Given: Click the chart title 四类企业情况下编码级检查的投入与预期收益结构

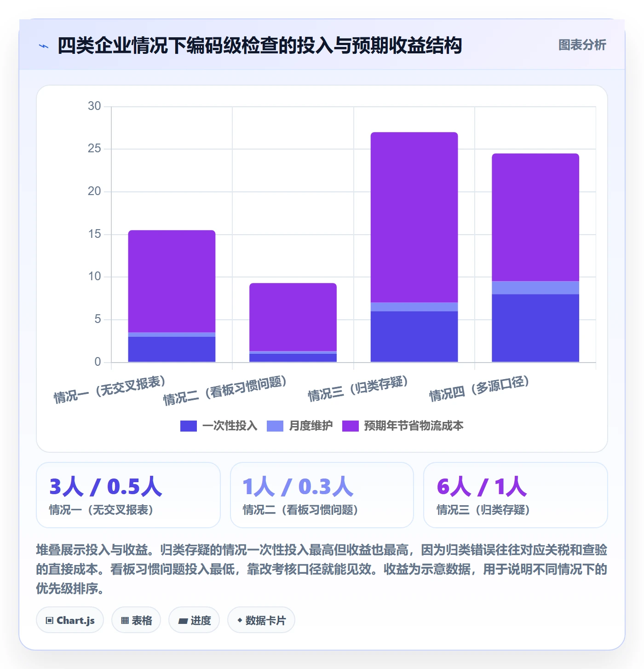Looking at the screenshot, I should (x=259, y=46).
